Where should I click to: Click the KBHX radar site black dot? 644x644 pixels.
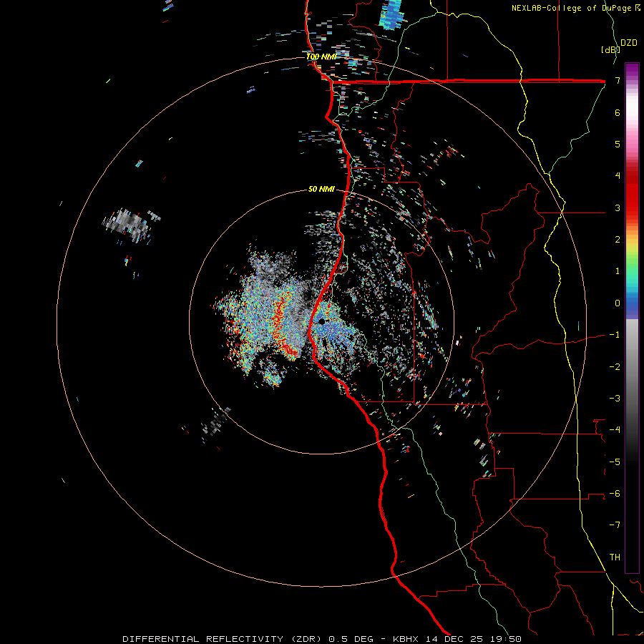[x=321, y=321]
